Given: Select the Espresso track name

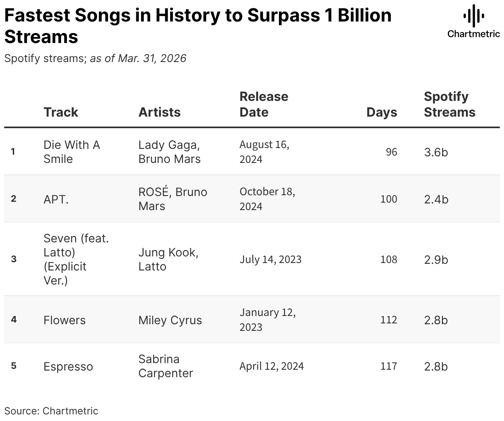Looking at the screenshot, I should click(x=68, y=366).
